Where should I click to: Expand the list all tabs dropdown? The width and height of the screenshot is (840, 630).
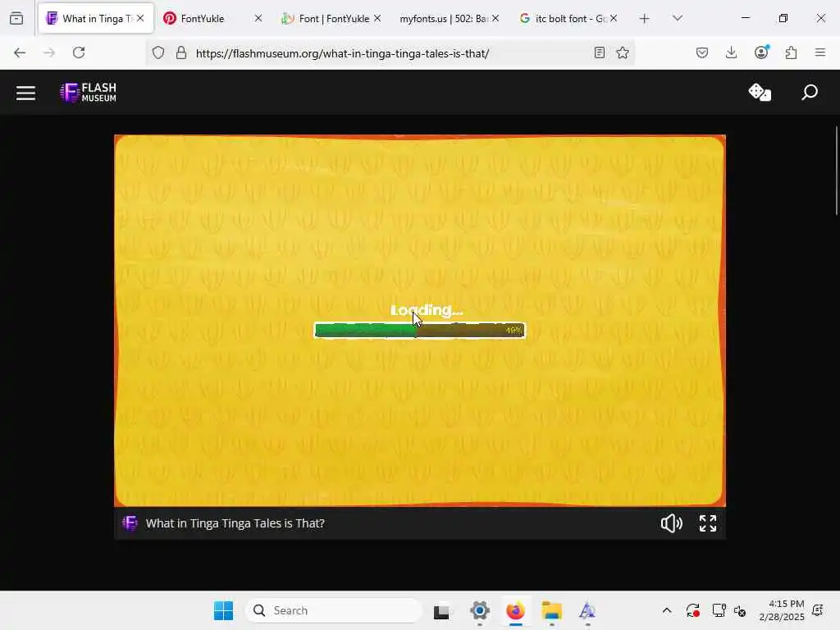pyautogui.click(x=678, y=18)
